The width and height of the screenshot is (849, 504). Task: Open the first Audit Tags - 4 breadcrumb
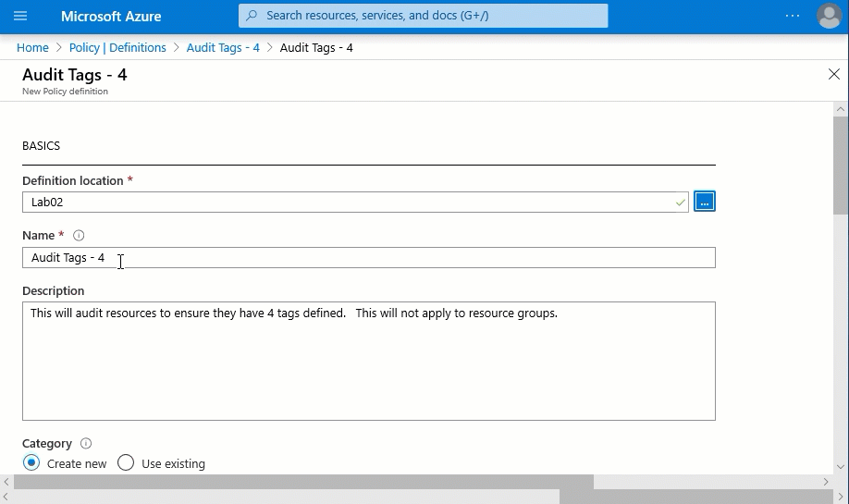click(x=223, y=48)
